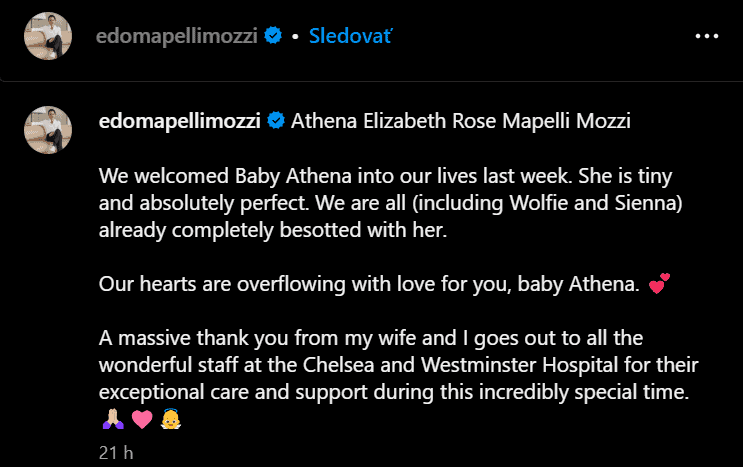The height and width of the screenshot is (467, 743).
Task: Click the baby angel emoji
Action: click(x=171, y=419)
